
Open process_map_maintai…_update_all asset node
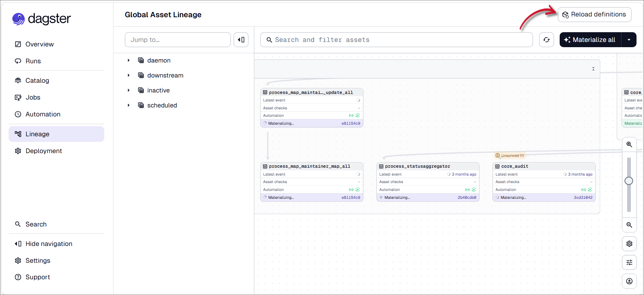click(312, 108)
